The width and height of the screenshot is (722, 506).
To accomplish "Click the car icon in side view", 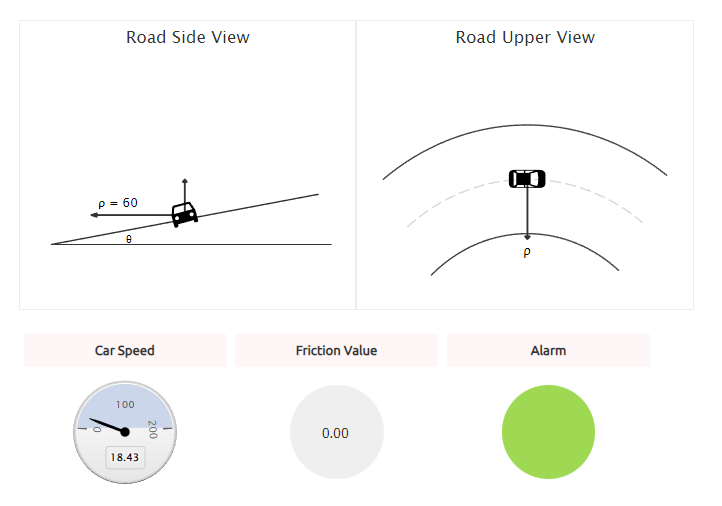I will pyautogui.click(x=185, y=214).
